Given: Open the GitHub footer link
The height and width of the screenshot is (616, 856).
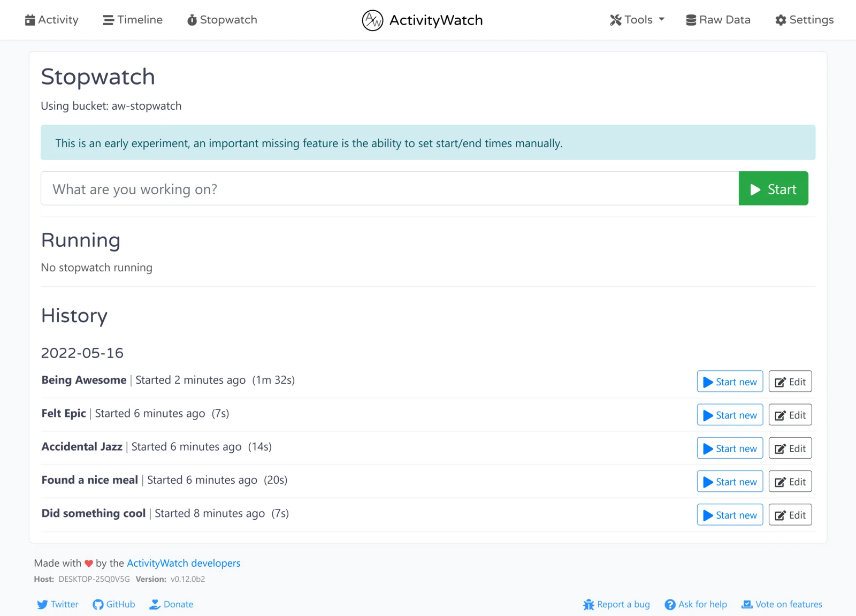Looking at the screenshot, I should click(114, 604).
